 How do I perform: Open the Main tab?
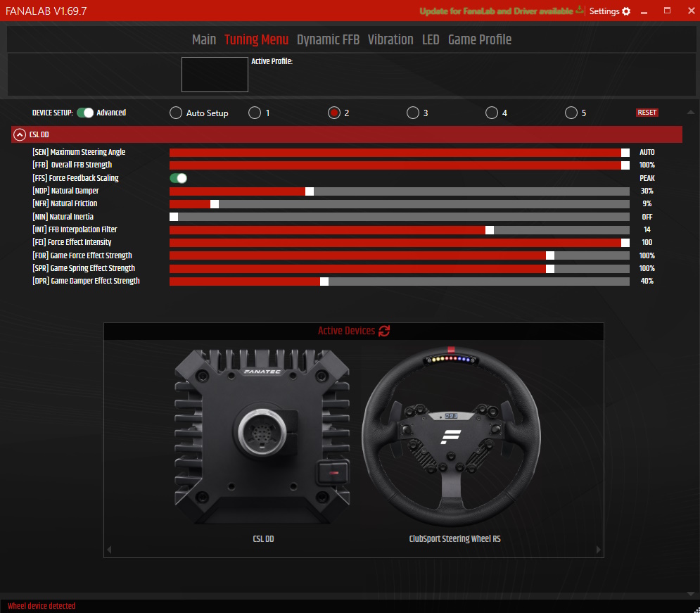[204, 39]
